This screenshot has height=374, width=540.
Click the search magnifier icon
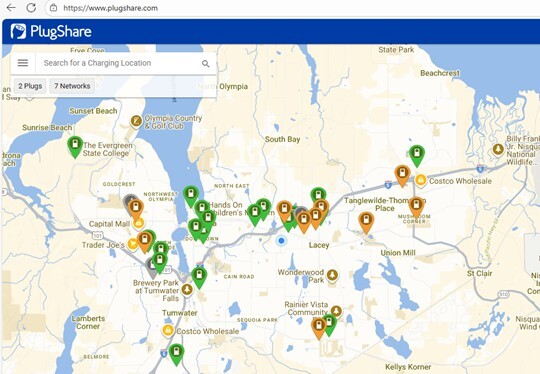point(206,63)
